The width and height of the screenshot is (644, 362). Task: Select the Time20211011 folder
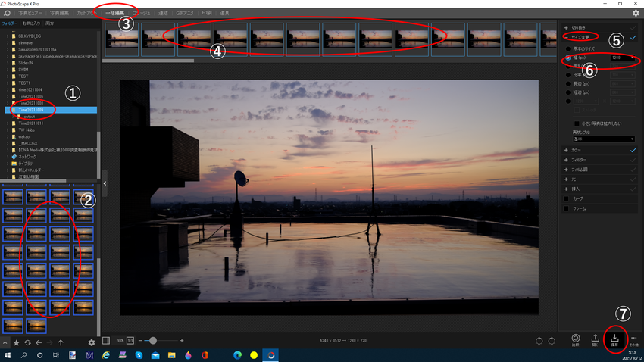pyautogui.click(x=31, y=123)
